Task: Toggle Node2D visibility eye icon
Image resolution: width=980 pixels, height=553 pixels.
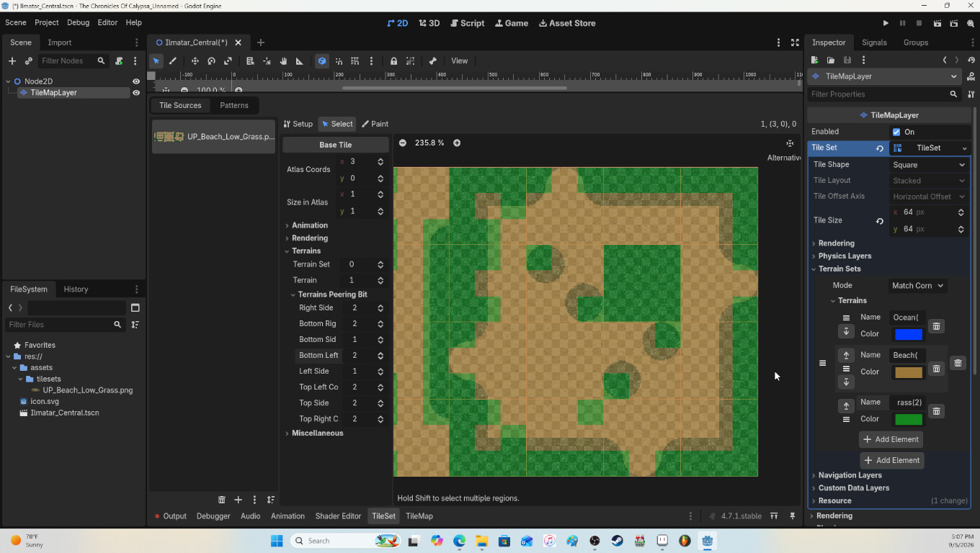Action: pos(136,81)
